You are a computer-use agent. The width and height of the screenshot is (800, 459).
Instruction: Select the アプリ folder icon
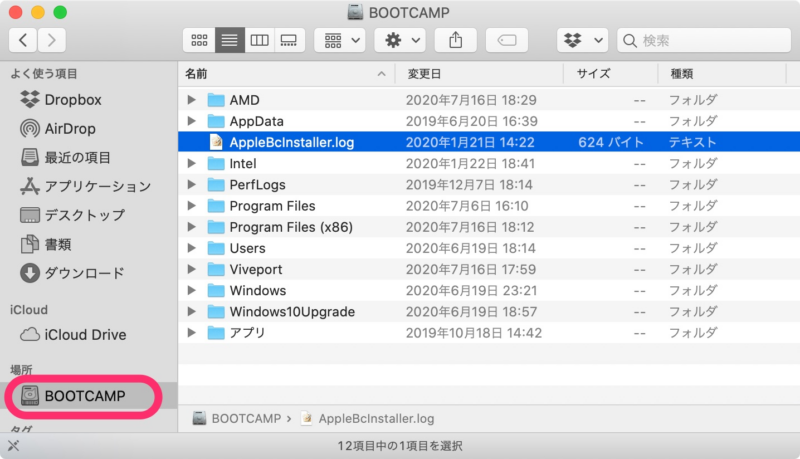click(216, 333)
